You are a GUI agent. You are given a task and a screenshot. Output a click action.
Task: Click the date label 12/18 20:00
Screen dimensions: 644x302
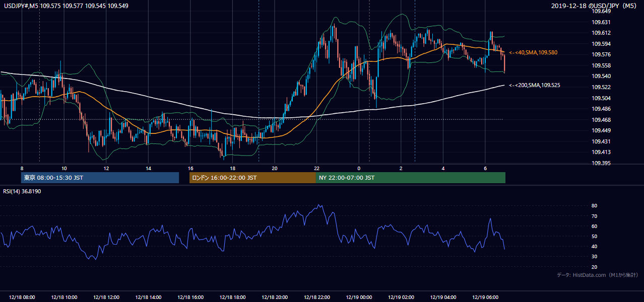275,297
